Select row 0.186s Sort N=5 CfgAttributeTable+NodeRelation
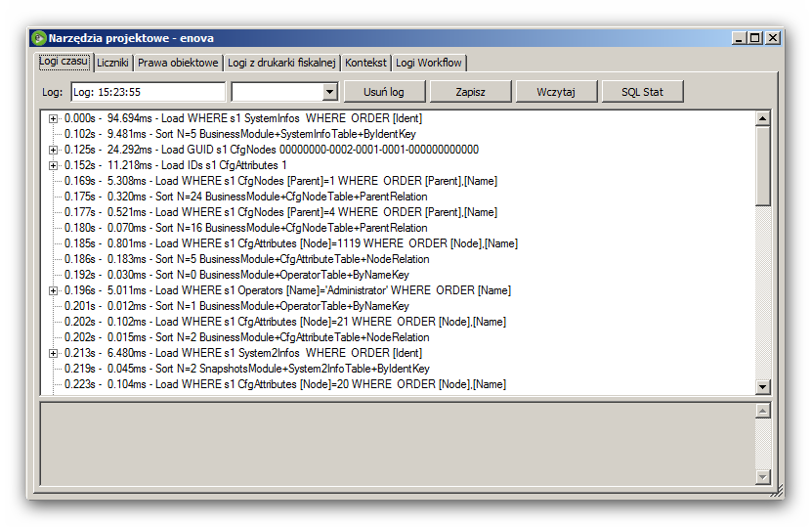 pos(247,258)
